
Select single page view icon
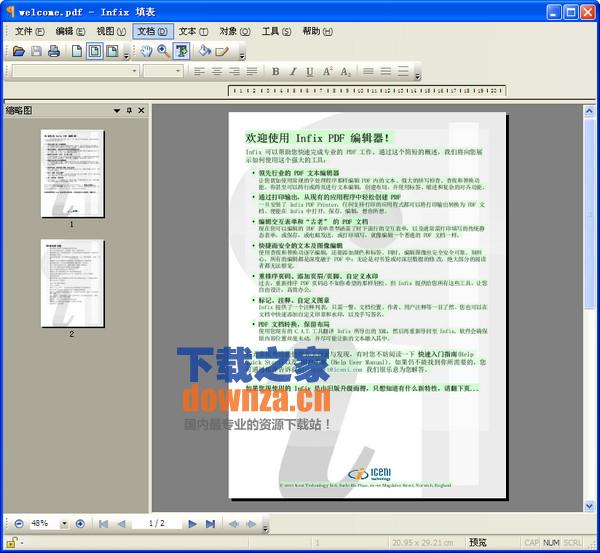[77, 51]
